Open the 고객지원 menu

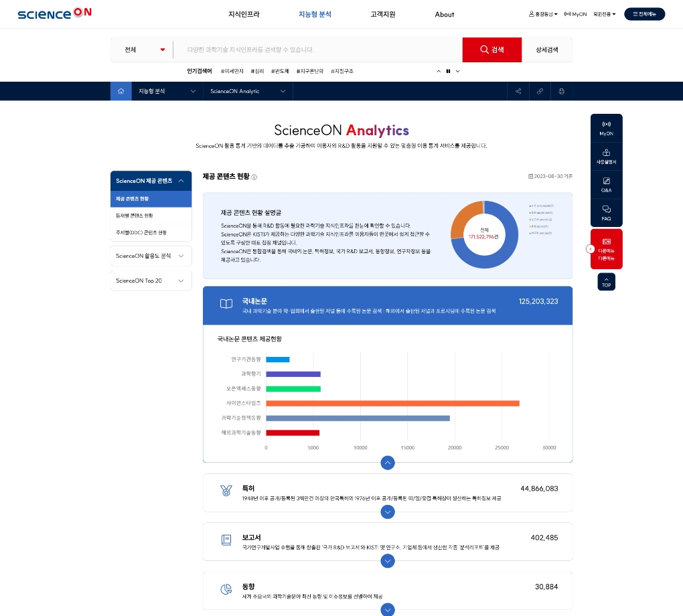(383, 14)
